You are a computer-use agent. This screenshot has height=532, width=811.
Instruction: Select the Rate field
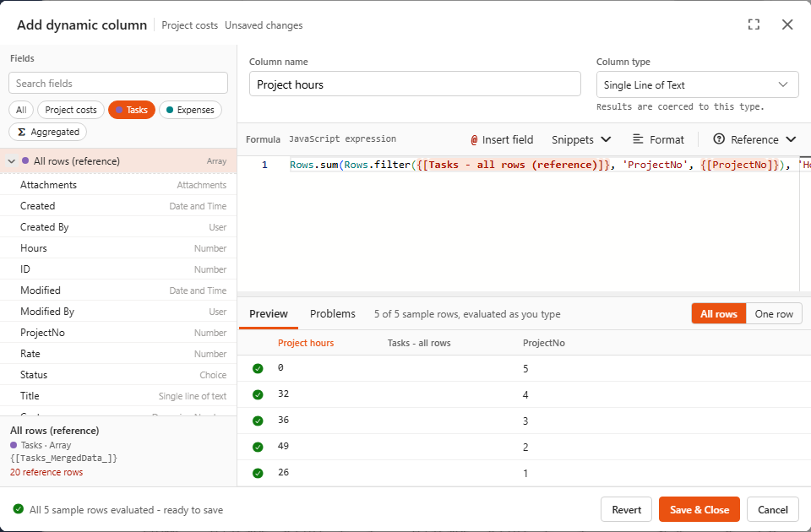118,354
